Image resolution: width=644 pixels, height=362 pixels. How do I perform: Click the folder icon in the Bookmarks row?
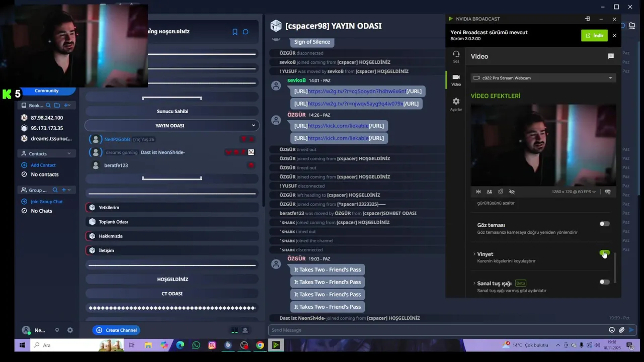[57, 105]
